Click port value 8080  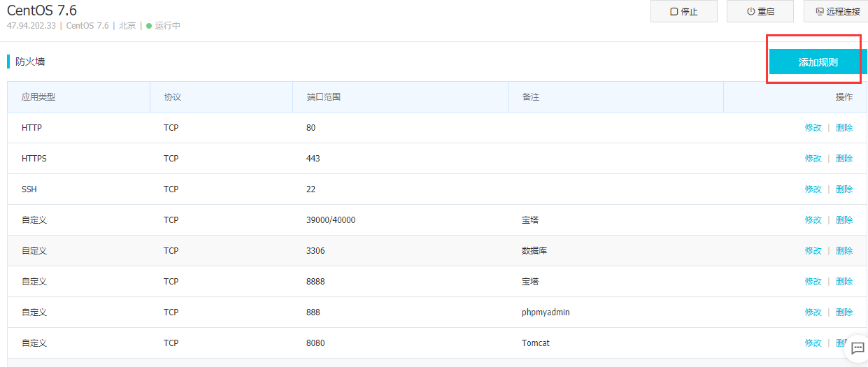(x=315, y=343)
